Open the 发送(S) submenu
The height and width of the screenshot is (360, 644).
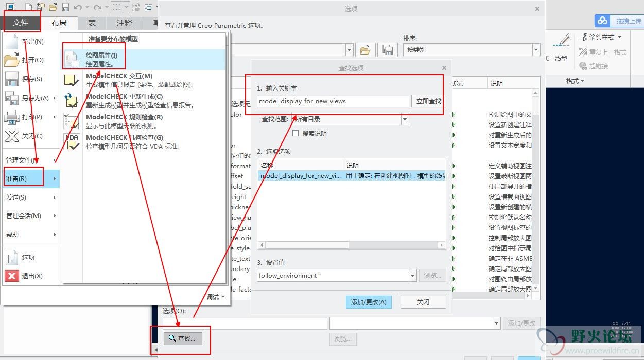click(31, 197)
